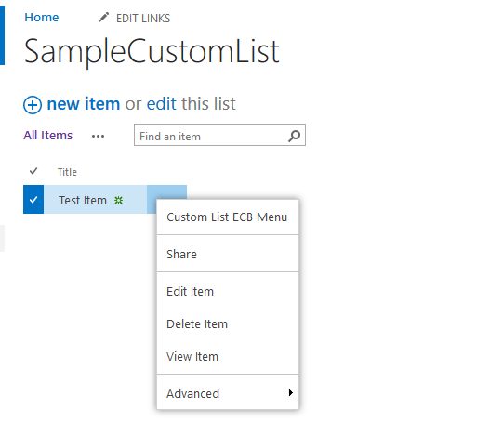503x448 pixels.
Task: Toggle the select-all checkmark in header
Action: point(33,171)
